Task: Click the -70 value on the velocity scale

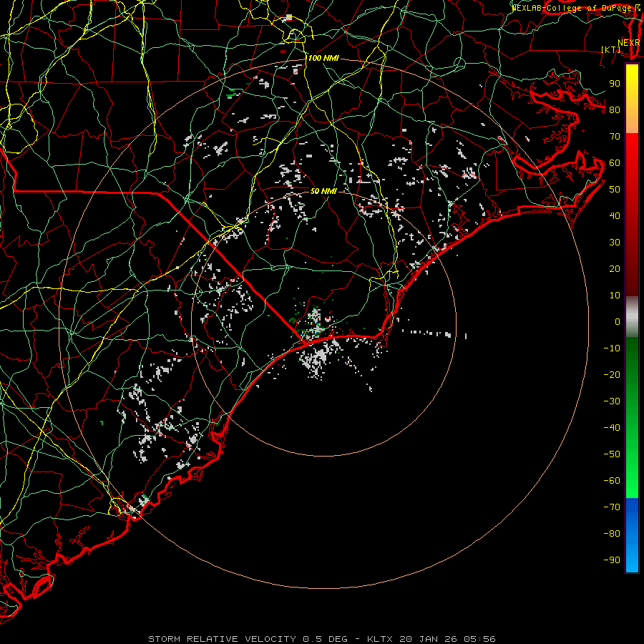Action: point(612,507)
